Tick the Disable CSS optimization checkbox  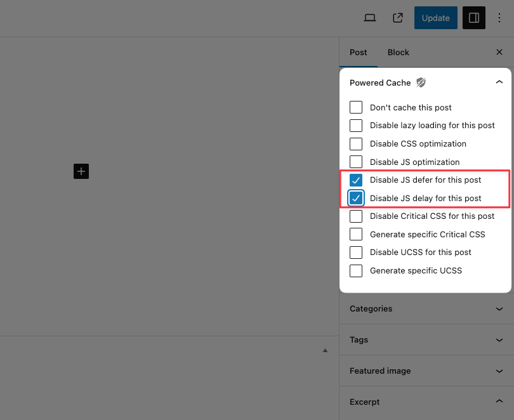coord(355,144)
